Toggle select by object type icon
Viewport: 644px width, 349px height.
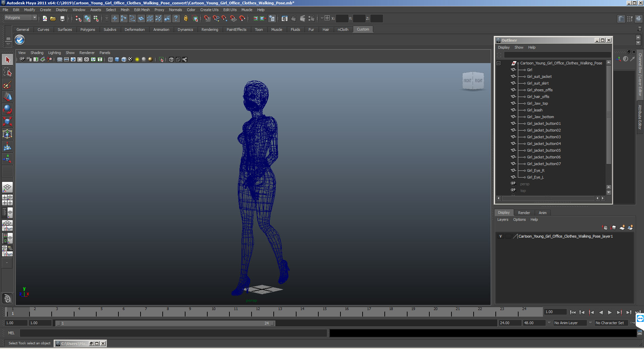tap(87, 18)
